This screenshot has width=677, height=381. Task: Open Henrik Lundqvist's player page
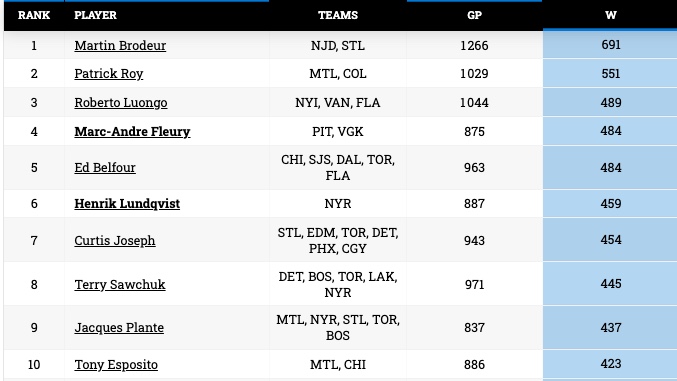(127, 203)
